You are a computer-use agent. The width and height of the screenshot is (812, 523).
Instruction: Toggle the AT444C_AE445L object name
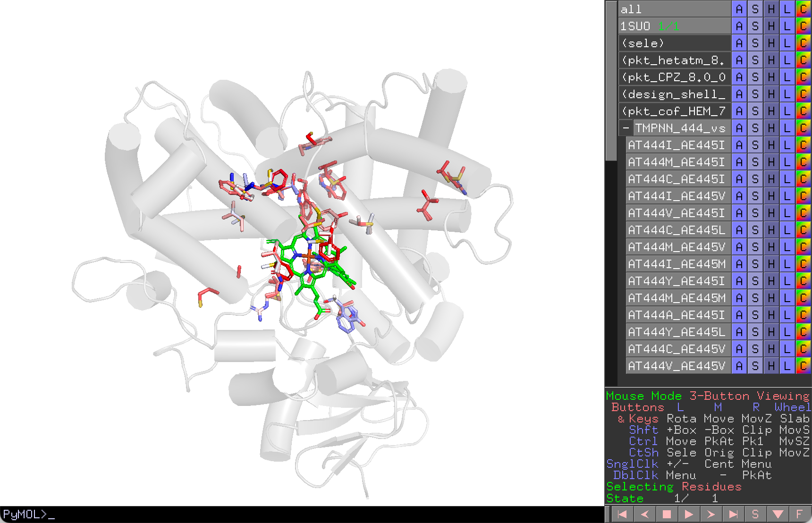(x=678, y=230)
